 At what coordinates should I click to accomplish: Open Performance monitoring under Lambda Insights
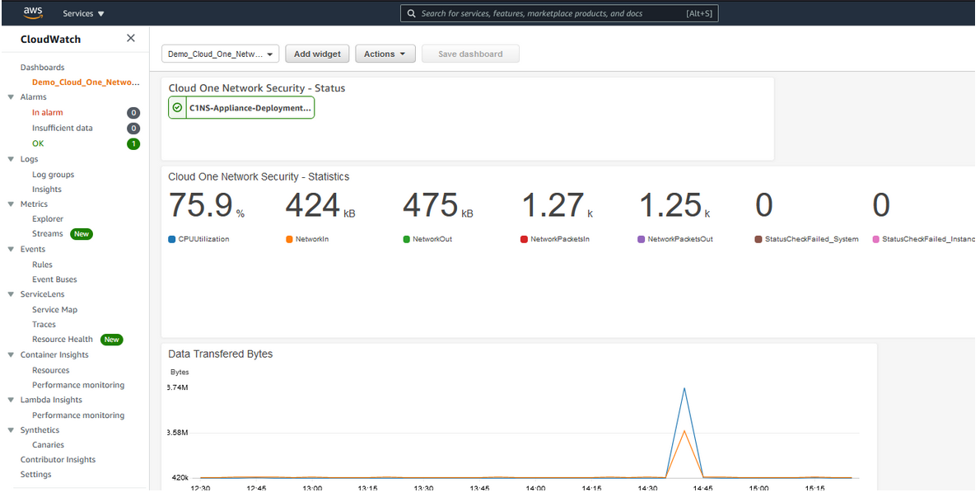pos(78,415)
